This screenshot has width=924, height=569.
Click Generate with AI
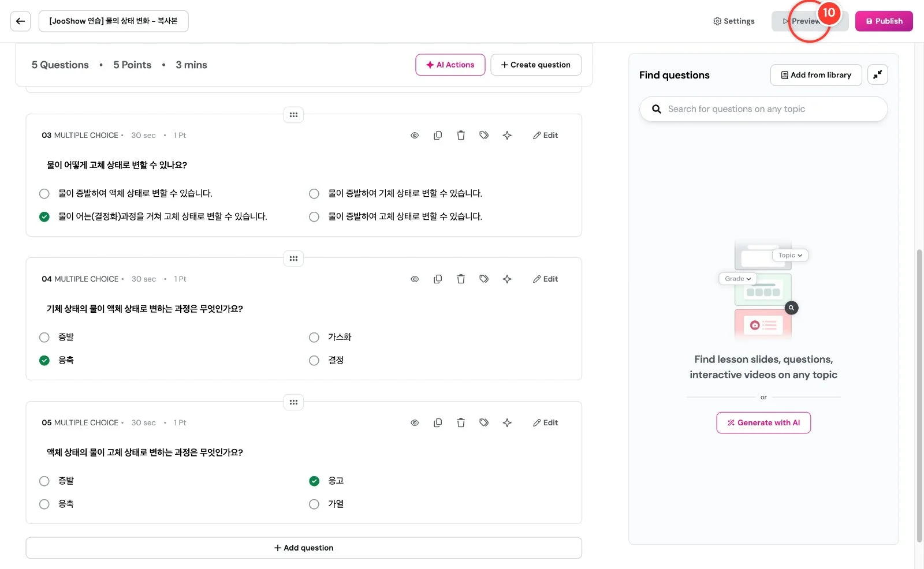[x=763, y=423]
